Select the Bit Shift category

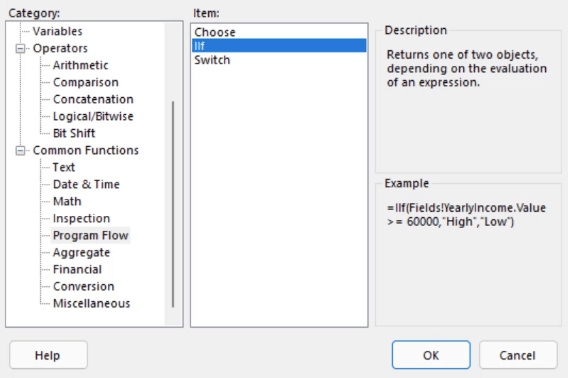point(74,133)
